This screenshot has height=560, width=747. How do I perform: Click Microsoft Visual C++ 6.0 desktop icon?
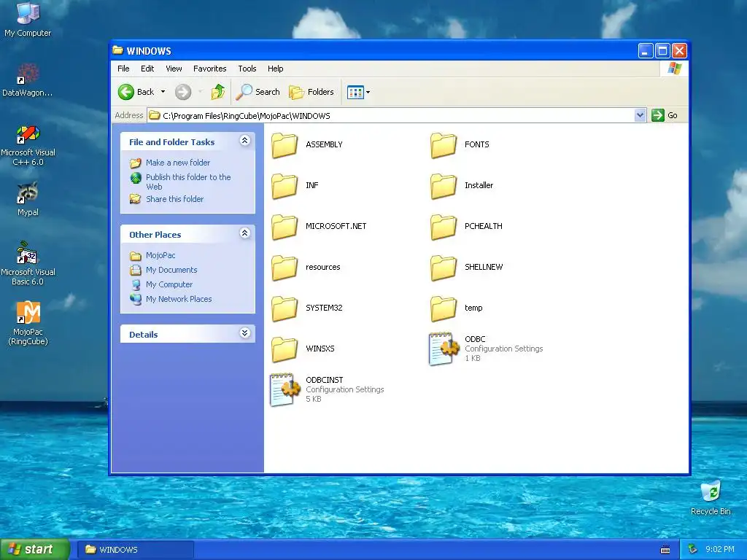[28, 134]
